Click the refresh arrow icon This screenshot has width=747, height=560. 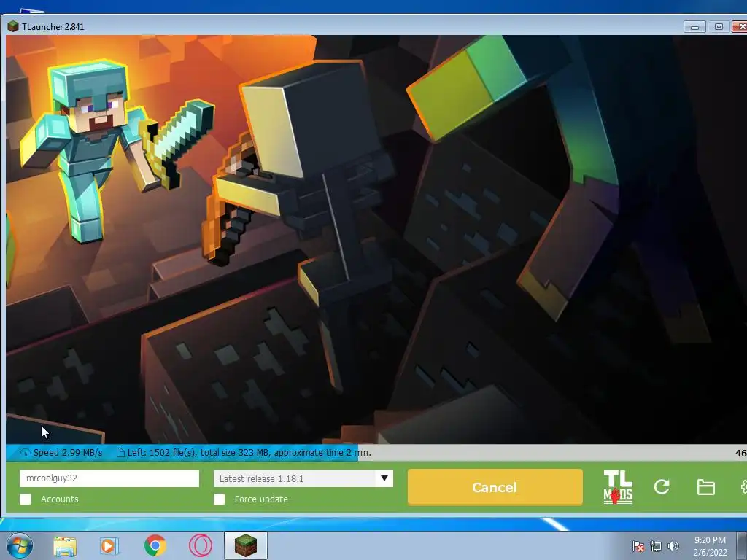(662, 486)
